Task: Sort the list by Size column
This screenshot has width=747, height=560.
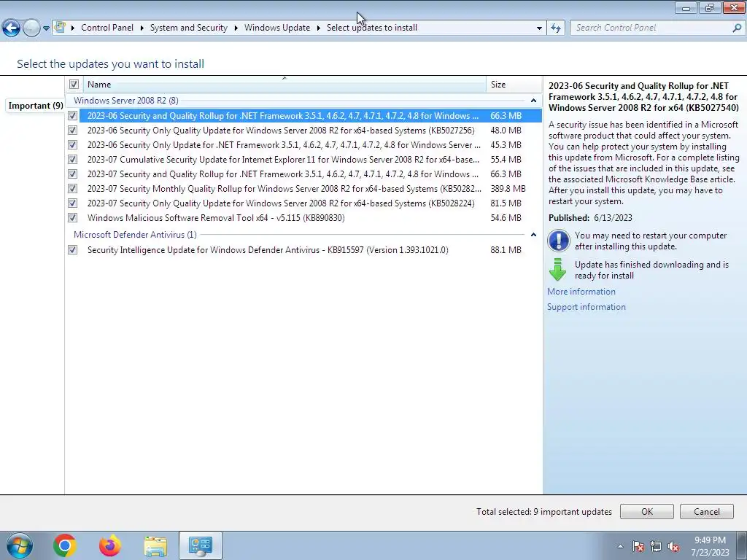Action: point(514,85)
